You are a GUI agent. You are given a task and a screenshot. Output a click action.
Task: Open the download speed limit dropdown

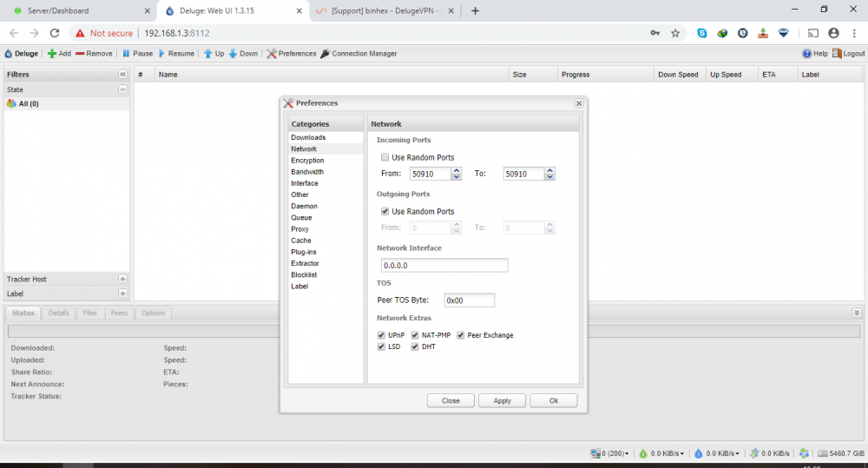[662, 453]
